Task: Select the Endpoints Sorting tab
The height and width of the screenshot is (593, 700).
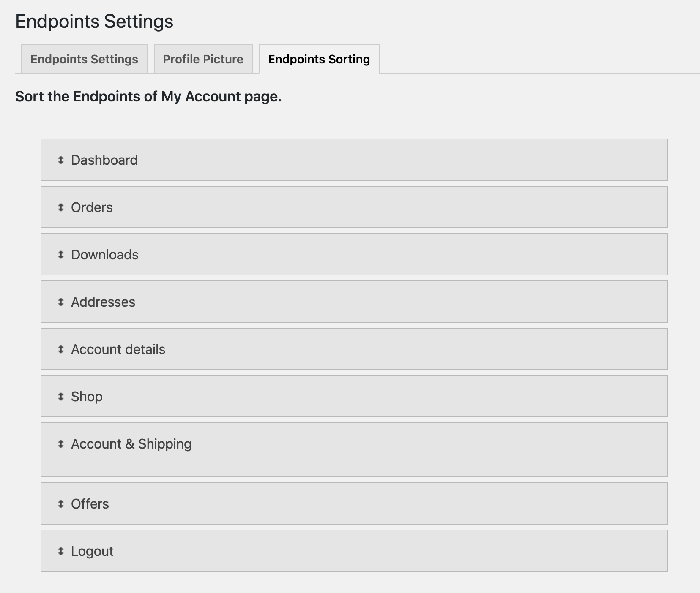Action: click(318, 60)
